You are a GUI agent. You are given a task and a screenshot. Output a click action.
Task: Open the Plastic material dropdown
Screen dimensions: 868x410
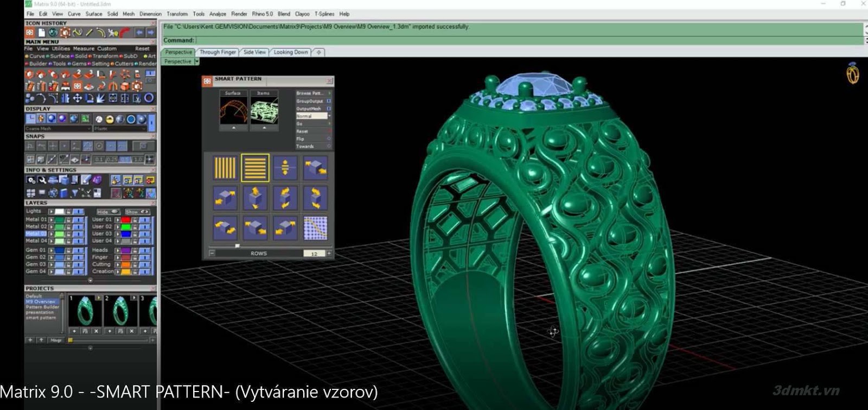click(120, 129)
